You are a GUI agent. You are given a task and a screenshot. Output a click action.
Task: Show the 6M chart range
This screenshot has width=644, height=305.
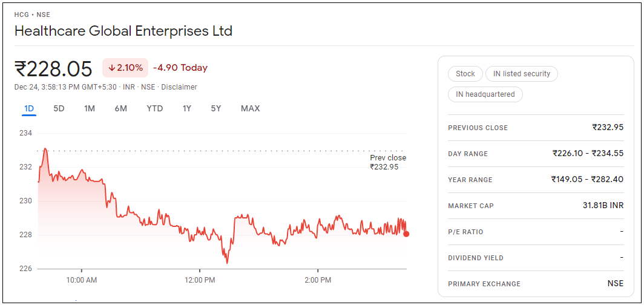(x=121, y=109)
